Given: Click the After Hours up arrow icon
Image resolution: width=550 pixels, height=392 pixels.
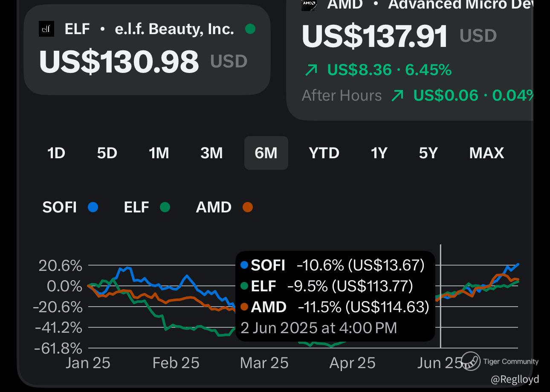Looking at the screenshot, I should click(x=397, y=96).
